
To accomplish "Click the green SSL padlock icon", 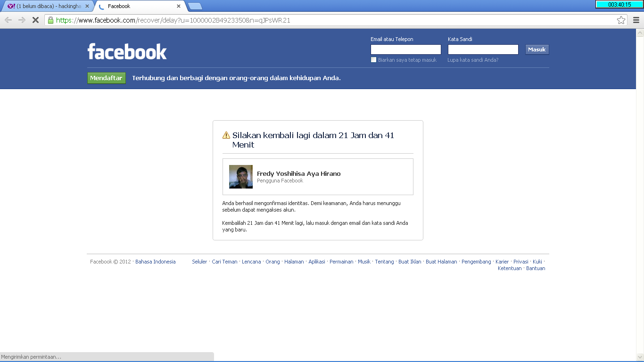I will pyautogui.click(x=50, y=20).
